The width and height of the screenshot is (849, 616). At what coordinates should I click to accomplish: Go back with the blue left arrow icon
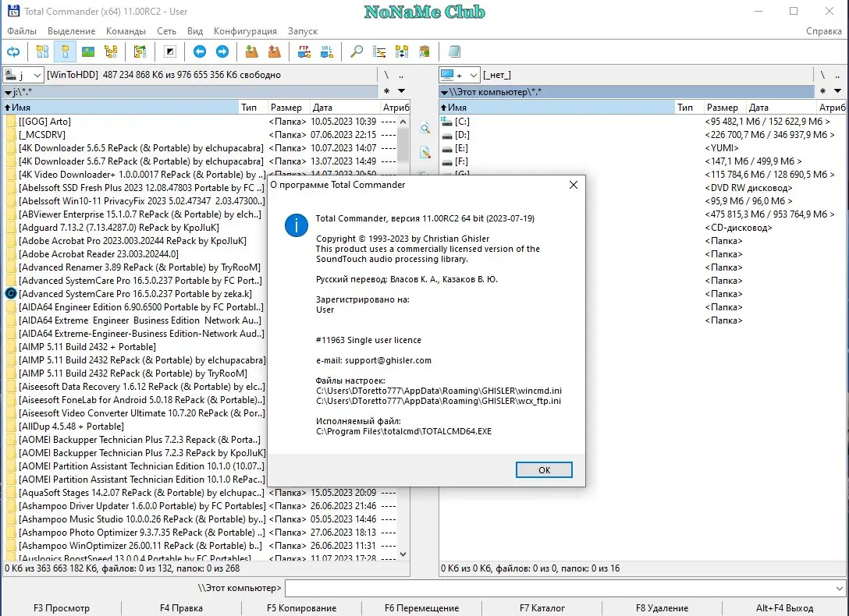199,52
